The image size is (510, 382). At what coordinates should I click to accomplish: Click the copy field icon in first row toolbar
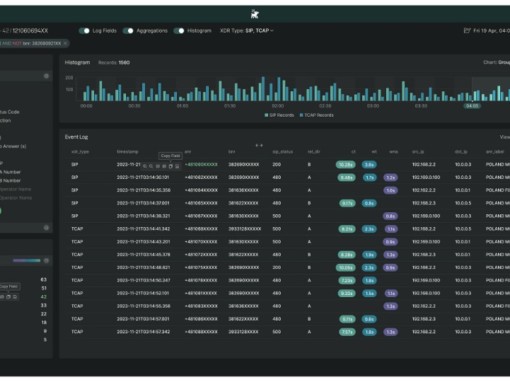171,166
